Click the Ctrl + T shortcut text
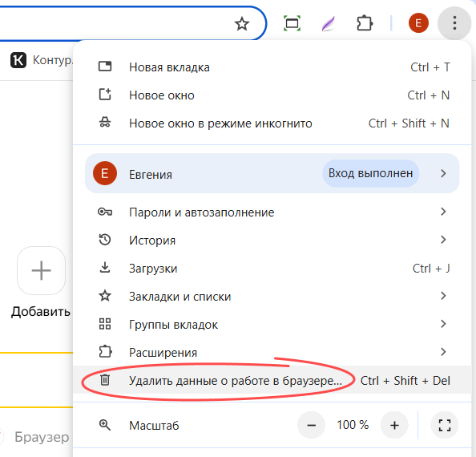The height and width of the screenshot is (457, 476). pyautogui.click(x=430, y=67)
